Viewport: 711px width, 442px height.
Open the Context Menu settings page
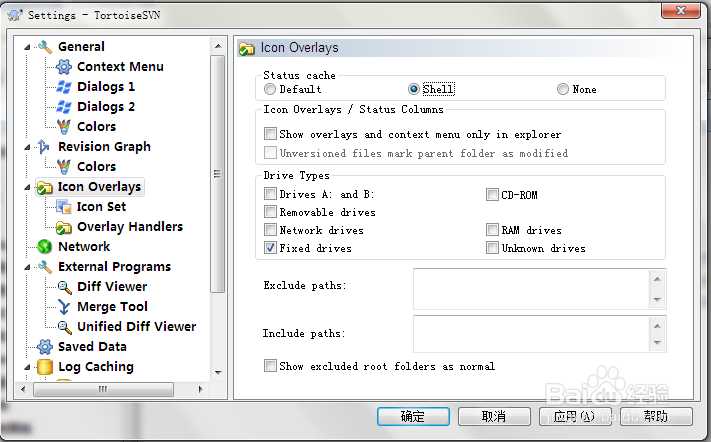point(120,67)
